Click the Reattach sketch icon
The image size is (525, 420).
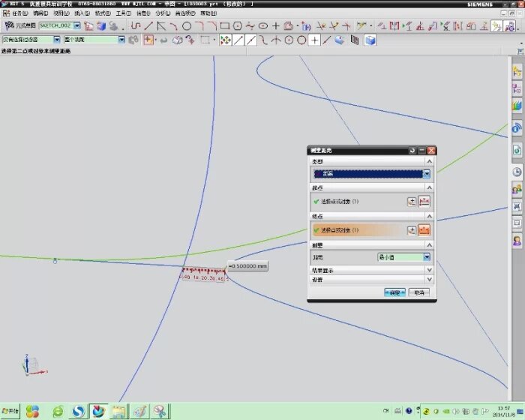point(101,25)
